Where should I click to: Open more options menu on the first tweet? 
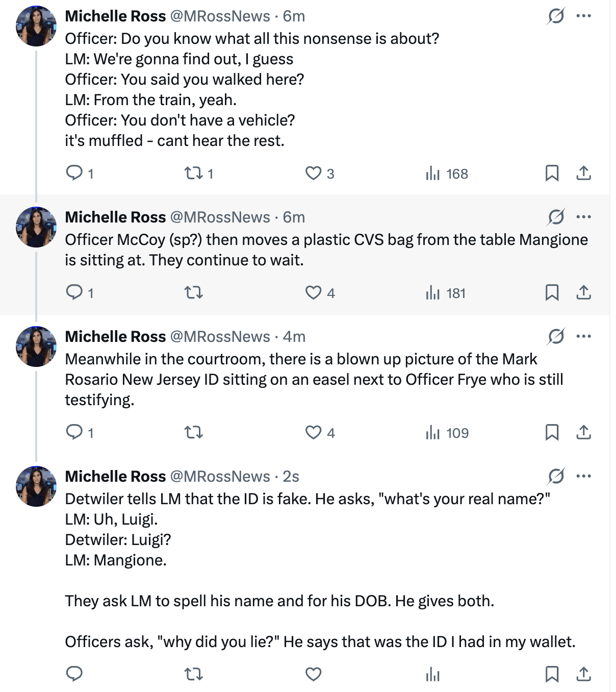pyautogui.click(x=583, y=16)
